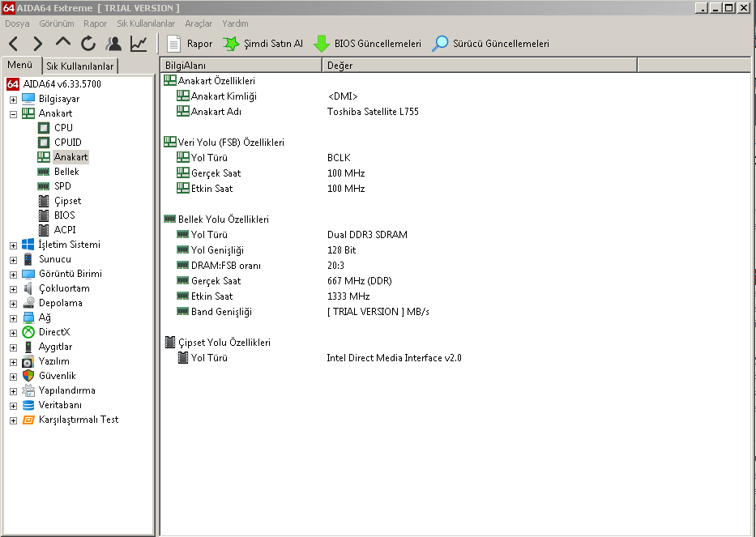Screen dimensions: 756x537
Task: Expand the DirectX tree node
Action: coord(13,333)
